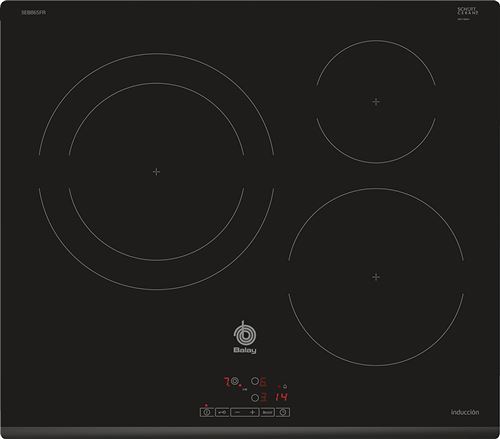Activate the Boost function key
The width and height of the screenshot is (500, 439).
pos(268,412)
